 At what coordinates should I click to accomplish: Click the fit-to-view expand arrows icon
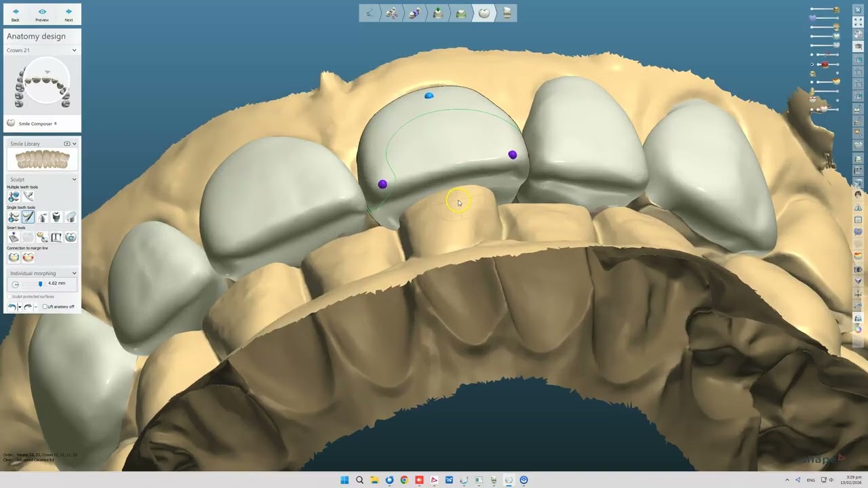(858, 22)
